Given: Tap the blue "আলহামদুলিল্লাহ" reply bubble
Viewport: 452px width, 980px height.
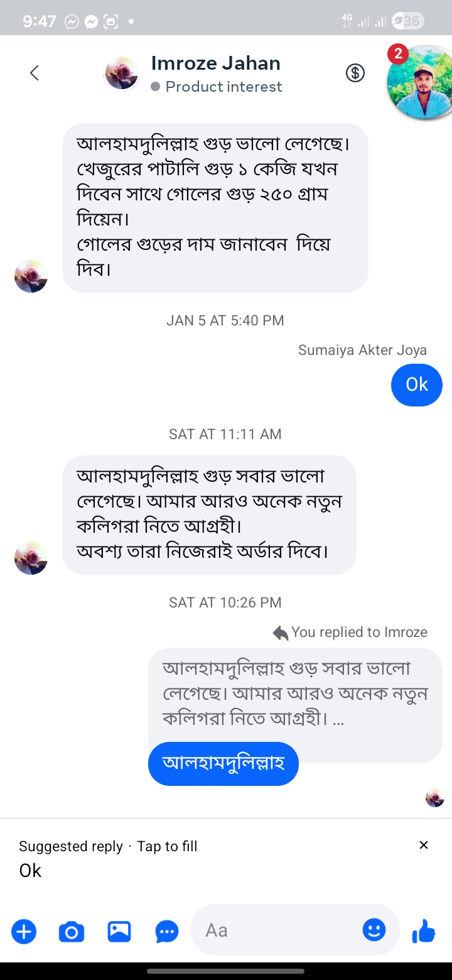Looking at the screenshot, I should (223, 763).
